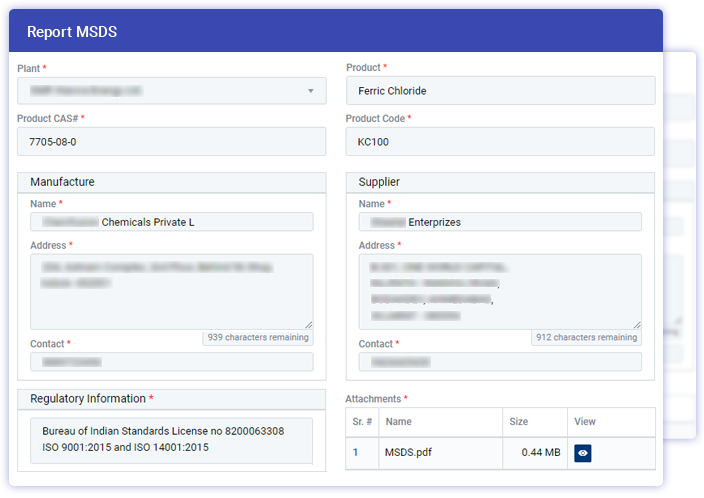Viewport: 704px width, 498px height.
Task: Click the Size column header in Attachments
Action: click(x=519, y=422)
